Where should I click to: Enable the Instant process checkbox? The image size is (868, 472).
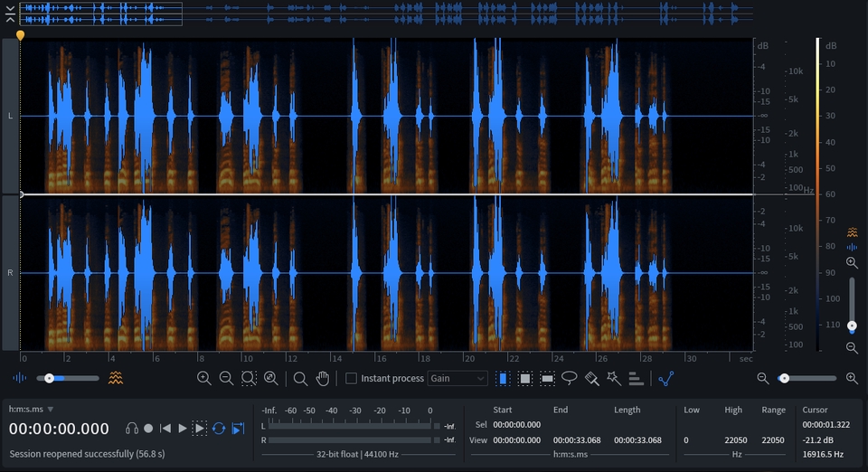point(351,379)
